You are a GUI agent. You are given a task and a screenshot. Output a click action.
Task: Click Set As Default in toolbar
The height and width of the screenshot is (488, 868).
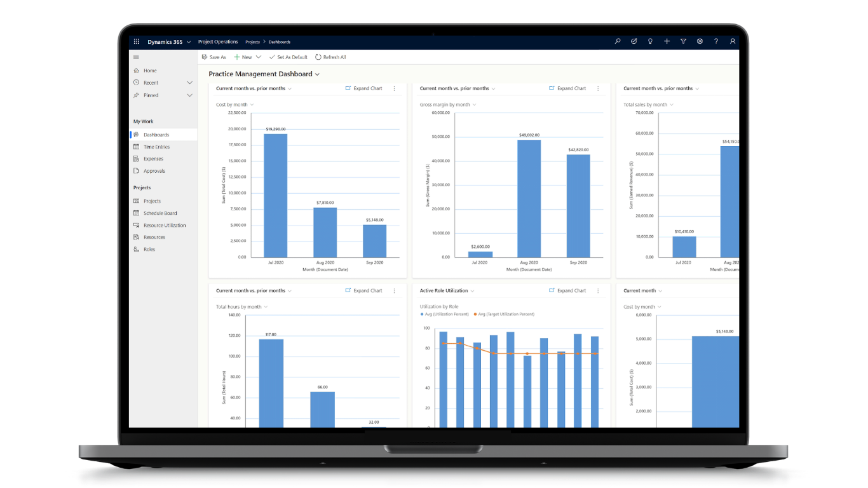click(288, 57)
